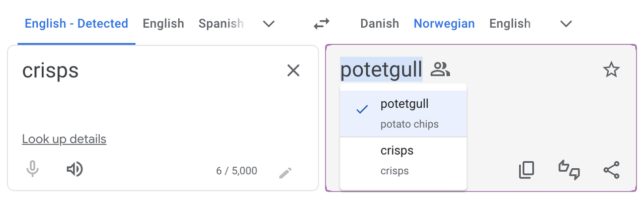Save translation with the star icon
This screenshot has height=198, width=644.
(x=611, y=70)
